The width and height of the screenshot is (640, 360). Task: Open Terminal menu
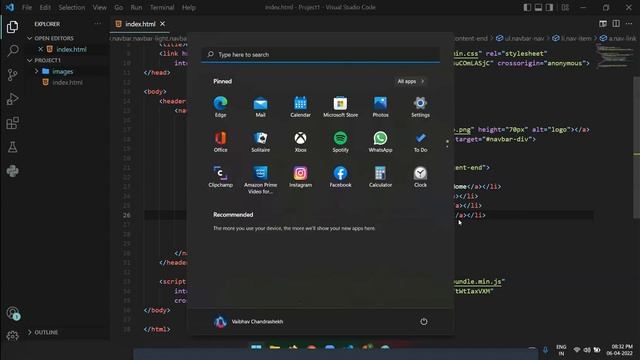pyautogui.click(x=162, y=7)
